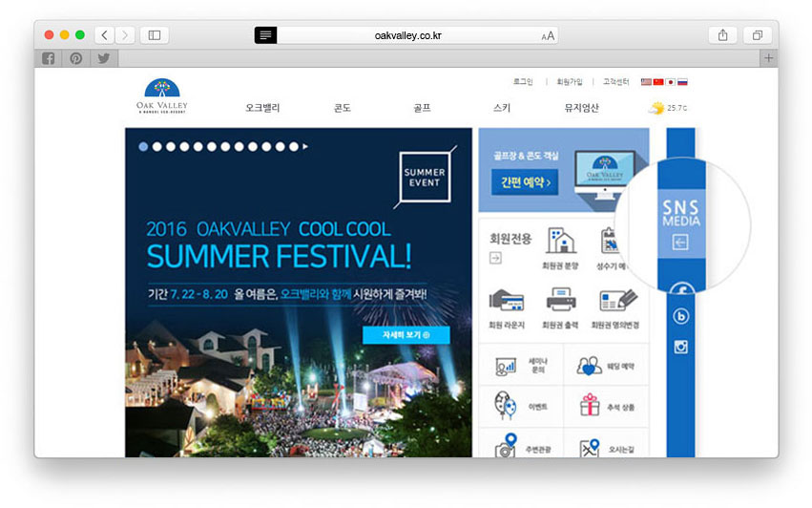Toggle the Safari sidebar
The width and height of the screenshot is (812, 508).
tap(154, 35)
